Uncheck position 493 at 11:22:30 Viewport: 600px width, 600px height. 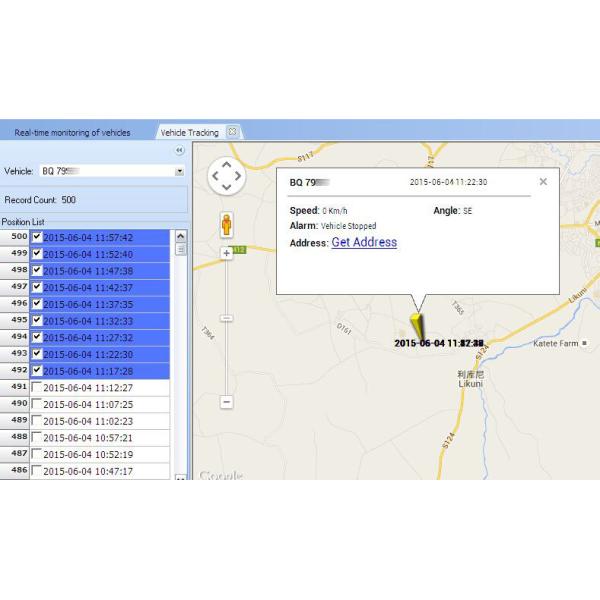pos(37,353)
